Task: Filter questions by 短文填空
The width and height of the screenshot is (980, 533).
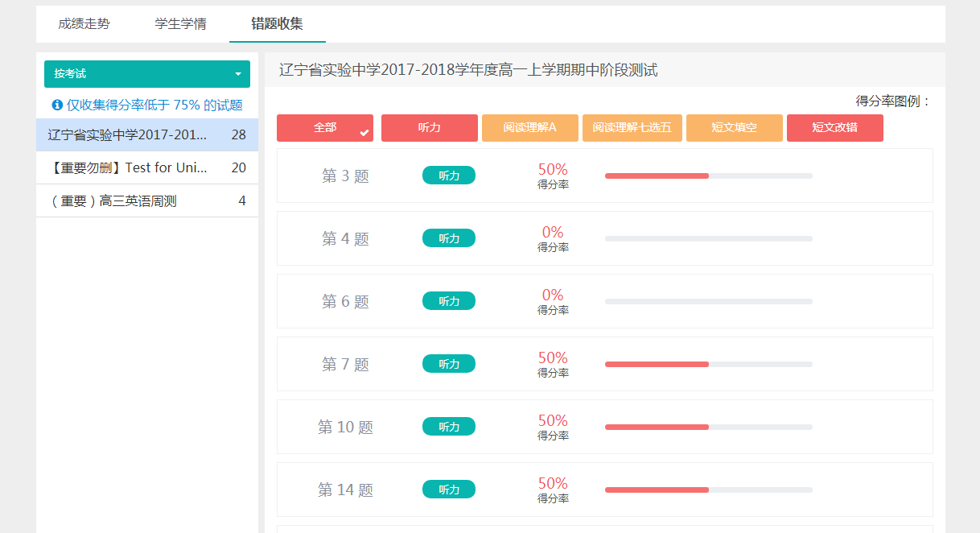Action: (x=735, y=128)
